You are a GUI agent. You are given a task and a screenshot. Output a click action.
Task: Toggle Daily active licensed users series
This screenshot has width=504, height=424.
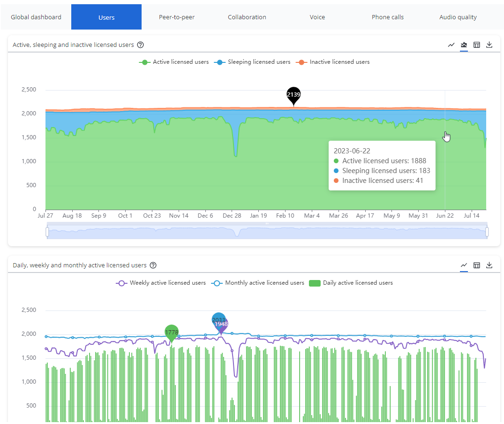(351, 283)
